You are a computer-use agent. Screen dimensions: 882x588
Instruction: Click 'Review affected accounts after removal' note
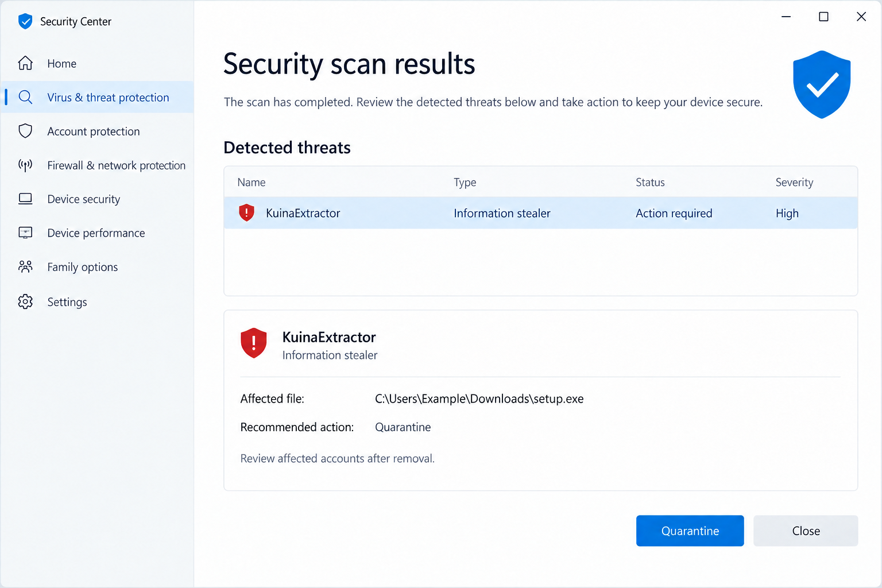(x=338, y=458)
